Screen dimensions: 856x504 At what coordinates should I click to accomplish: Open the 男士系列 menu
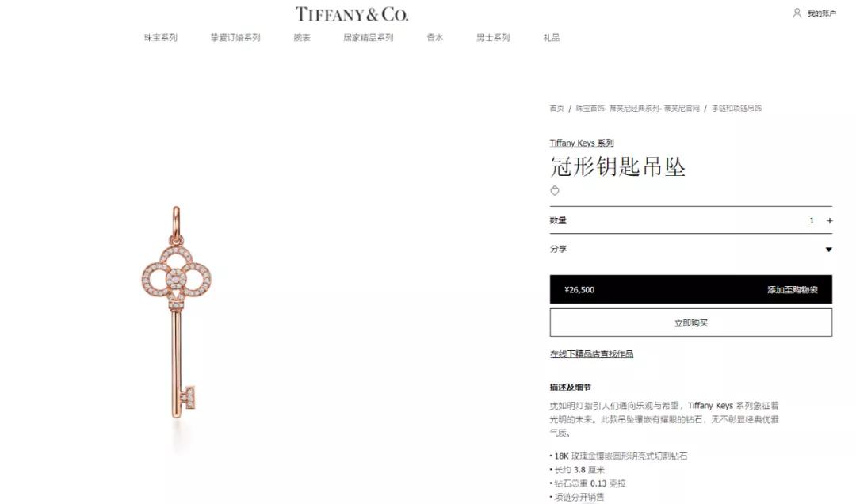point(493,38)
